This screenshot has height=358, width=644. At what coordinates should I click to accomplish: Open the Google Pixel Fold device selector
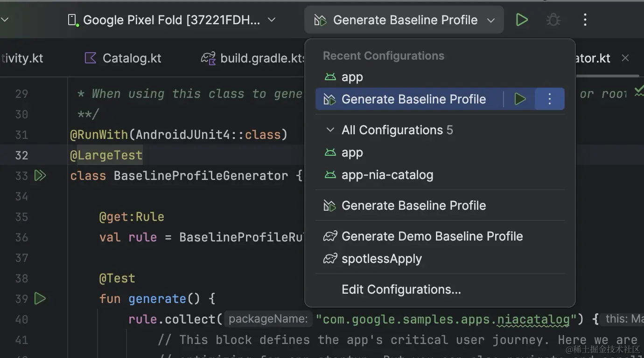172,20
